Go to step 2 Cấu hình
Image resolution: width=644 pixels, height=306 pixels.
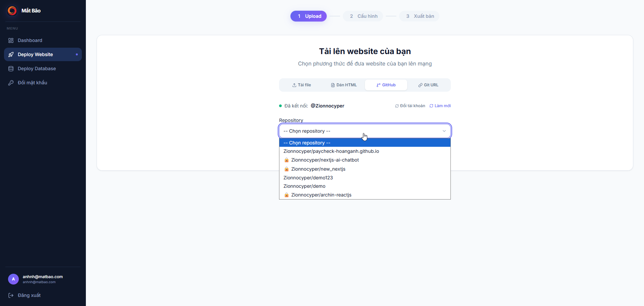[x=363, y=16]
